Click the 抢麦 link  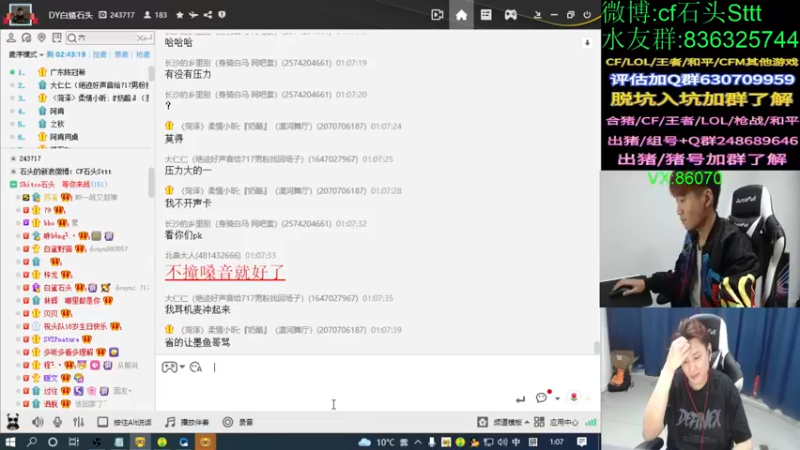point(143,55)
